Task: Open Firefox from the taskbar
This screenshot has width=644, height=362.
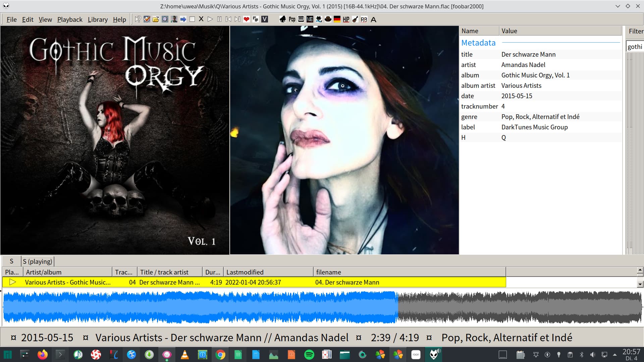Action: click(x=43, y=355)
